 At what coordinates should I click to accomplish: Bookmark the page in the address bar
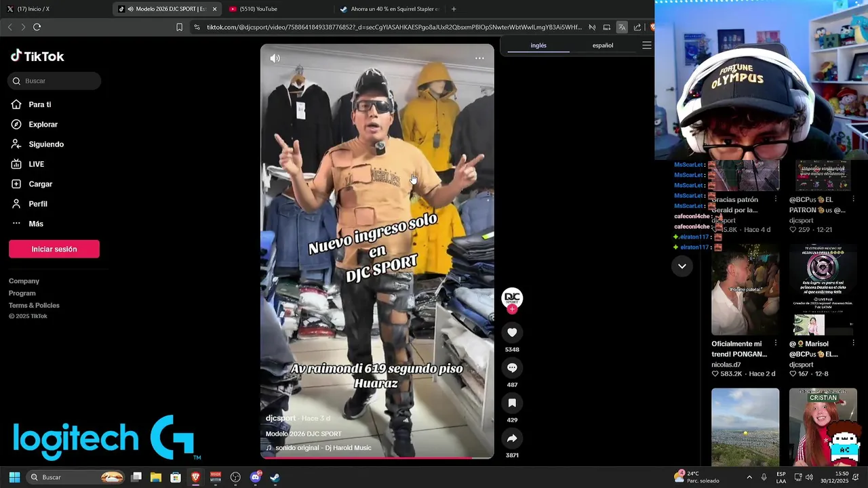tap(179, 27)
